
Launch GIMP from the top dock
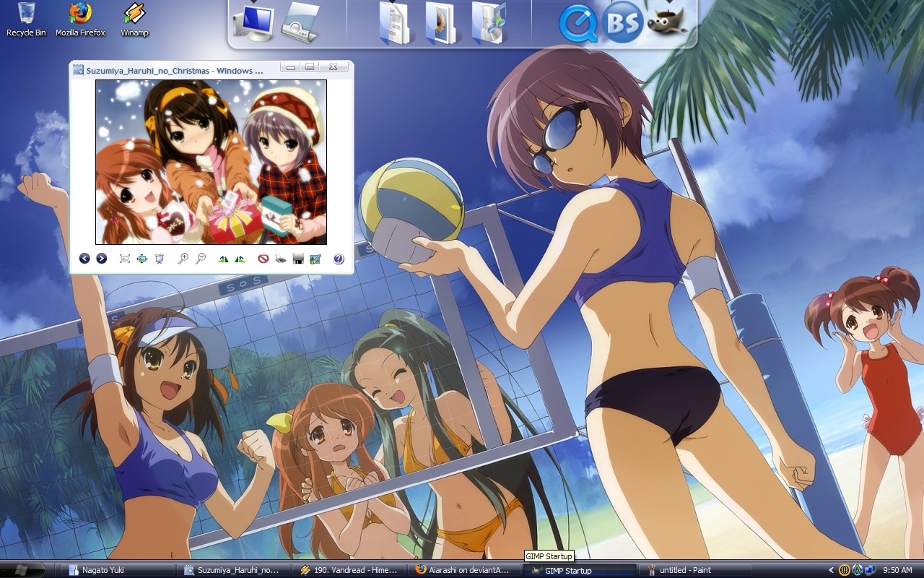pos(667,22)
